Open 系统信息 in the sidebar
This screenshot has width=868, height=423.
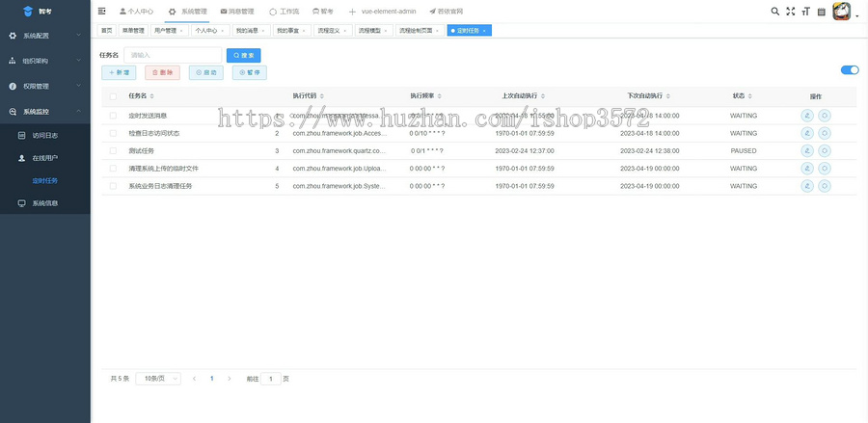44,203
